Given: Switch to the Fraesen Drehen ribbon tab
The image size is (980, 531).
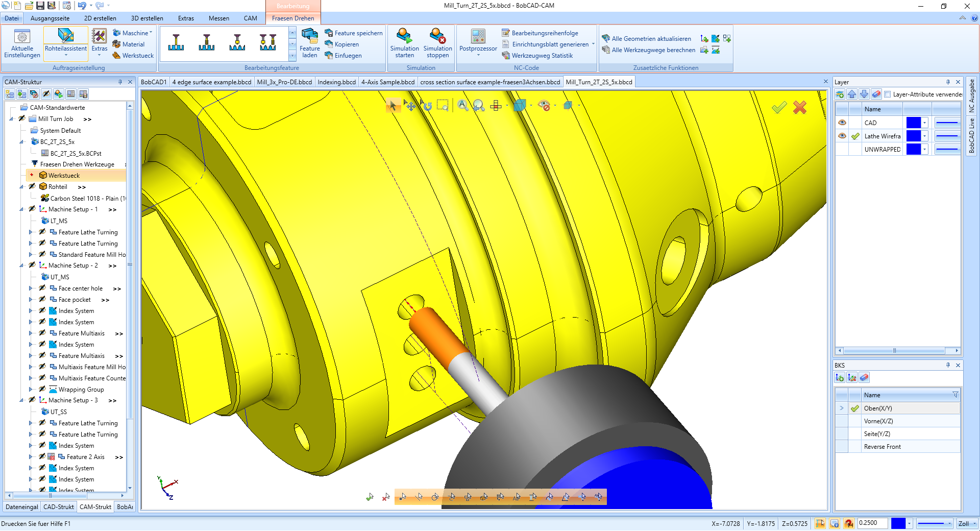Looking at the screenshot, I should 293,18.
